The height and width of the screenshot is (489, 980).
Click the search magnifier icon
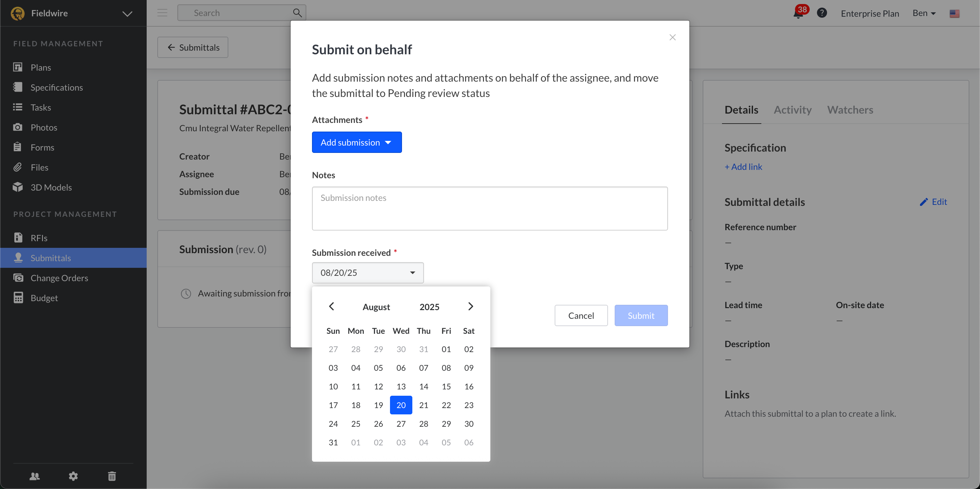297,13
